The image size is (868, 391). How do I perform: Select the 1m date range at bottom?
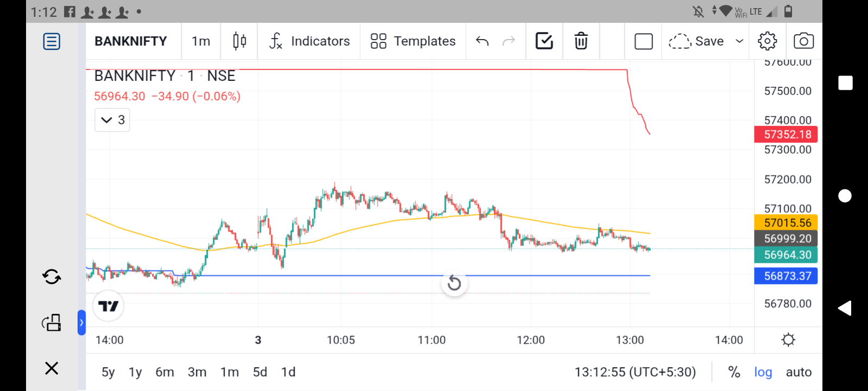[x=229, y=372]
